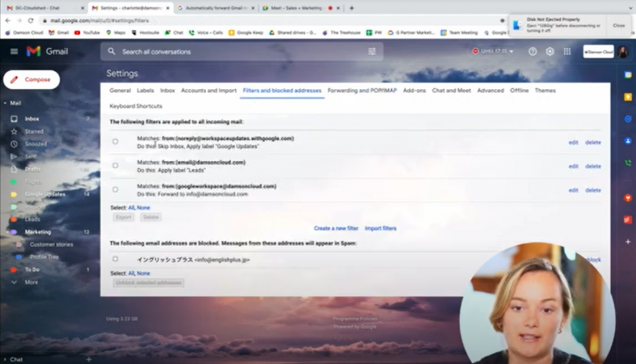
Task: Collapse the Mail section
Action: point(5,103)
